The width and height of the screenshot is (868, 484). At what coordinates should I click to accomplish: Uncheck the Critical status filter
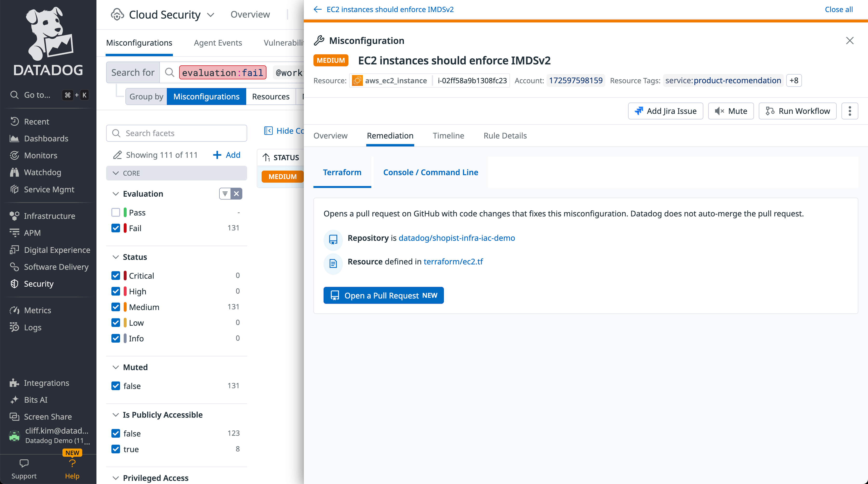[x=116, y=276]
